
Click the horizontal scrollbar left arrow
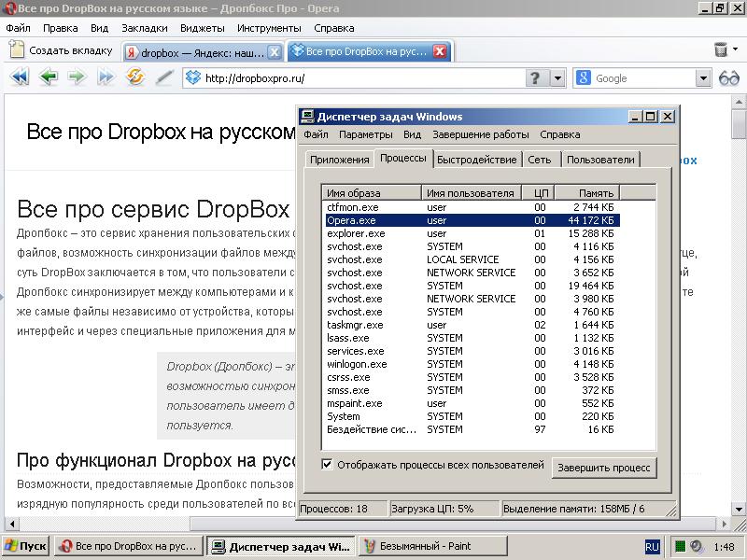tap(12, 525)
